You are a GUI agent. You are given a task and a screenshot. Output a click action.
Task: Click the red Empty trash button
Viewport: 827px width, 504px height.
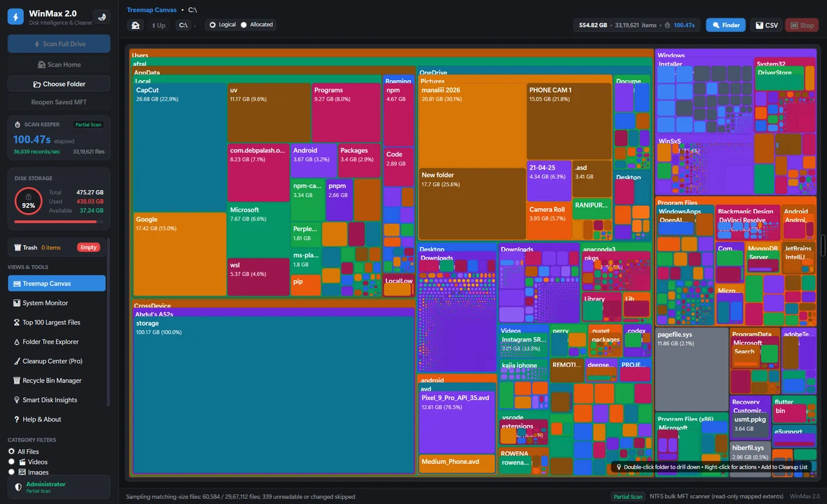coord(89,247)
